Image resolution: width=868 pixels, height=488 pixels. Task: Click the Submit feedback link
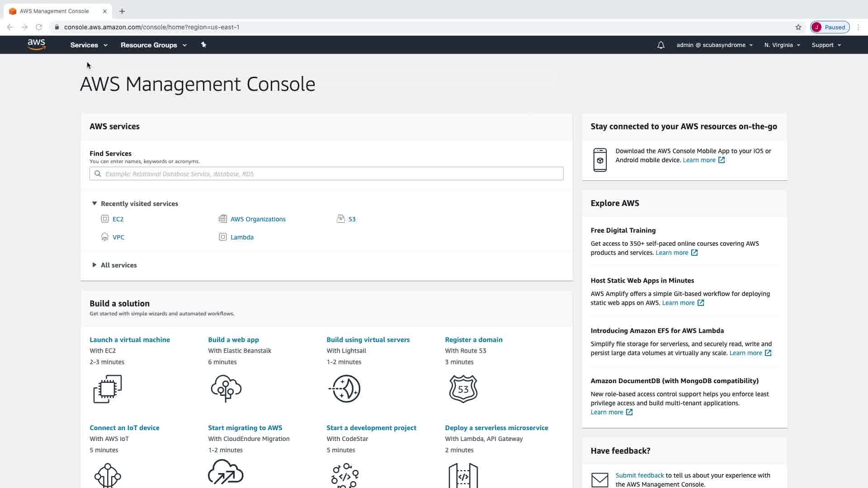click(639, 475)
